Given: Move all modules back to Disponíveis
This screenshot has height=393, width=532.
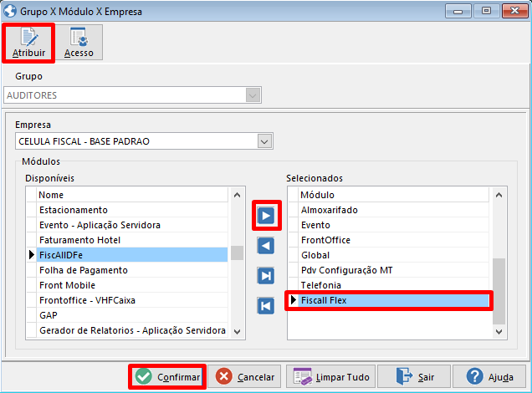Looking at the screenshot, I should click(x=266, y=306).
